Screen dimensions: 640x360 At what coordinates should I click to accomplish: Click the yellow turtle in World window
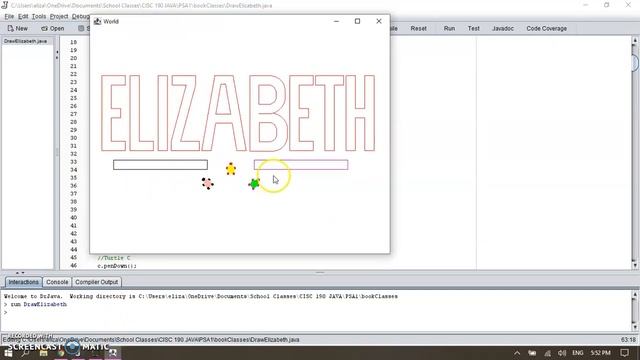coord(231,169)
